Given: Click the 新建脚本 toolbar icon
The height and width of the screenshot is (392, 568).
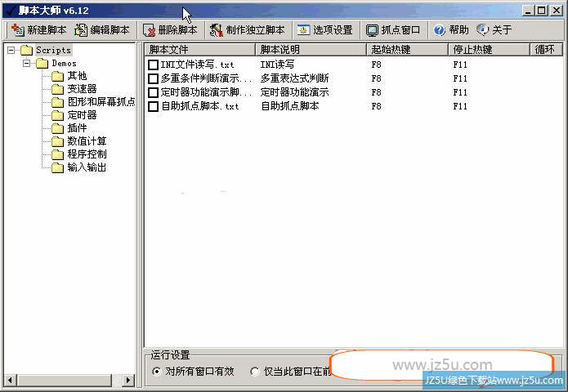Looking at the screenshot, I should pyautogui.click(x=18, y=30).
